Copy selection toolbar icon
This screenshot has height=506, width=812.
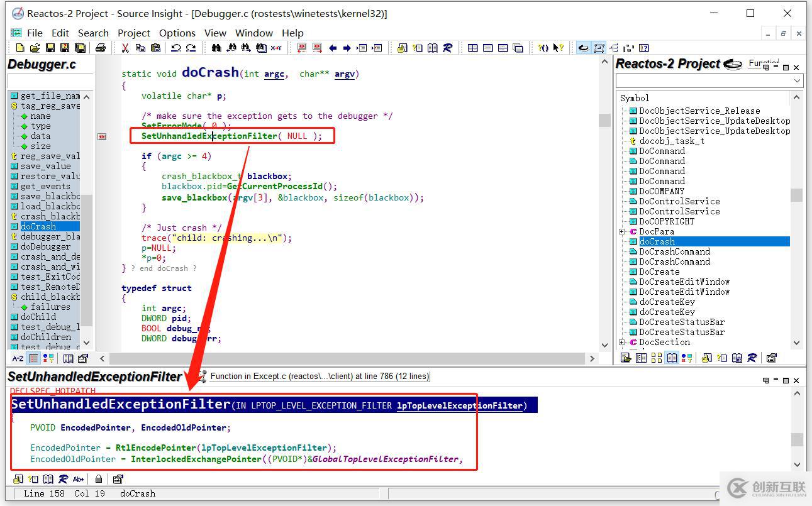140,48
